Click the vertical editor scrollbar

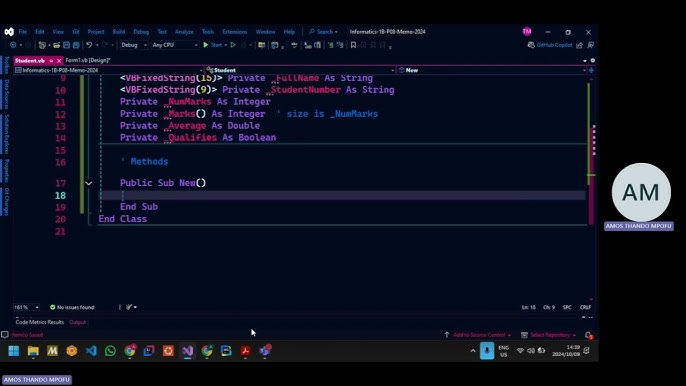[x=593, y=188]
